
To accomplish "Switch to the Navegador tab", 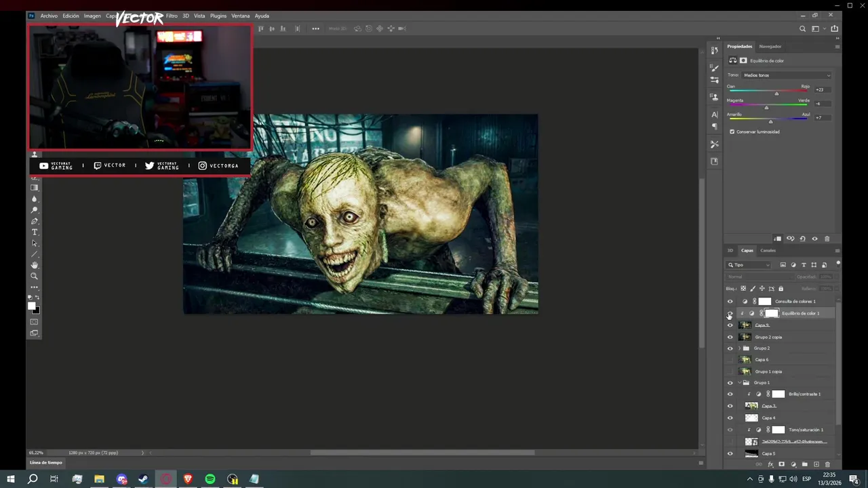I will click(x=770, y=46).
